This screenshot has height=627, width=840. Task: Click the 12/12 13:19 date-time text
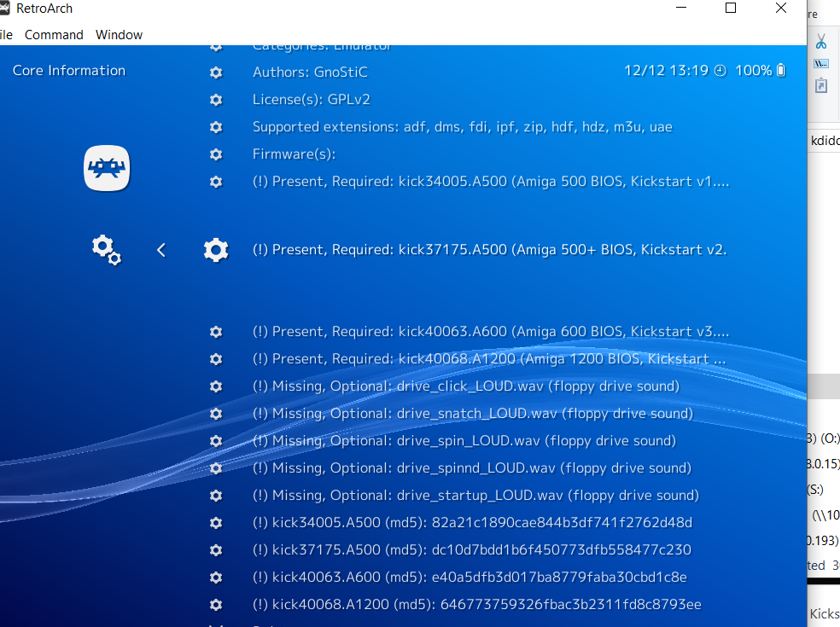pos(666,71)
